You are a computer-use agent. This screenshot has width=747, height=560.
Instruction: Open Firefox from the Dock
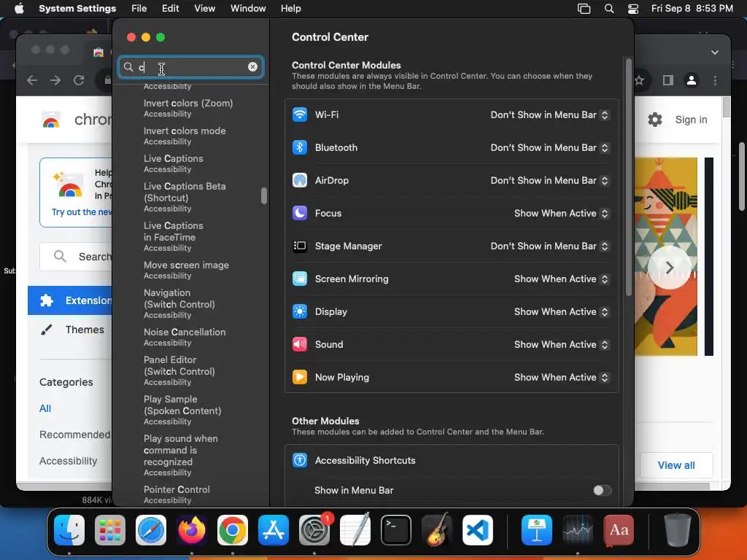pos(192,530)
